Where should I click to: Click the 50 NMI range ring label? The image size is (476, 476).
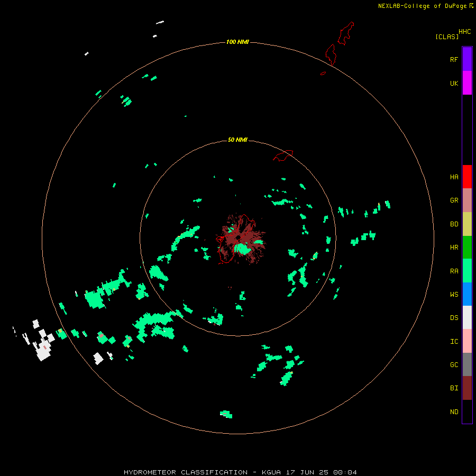237,140
